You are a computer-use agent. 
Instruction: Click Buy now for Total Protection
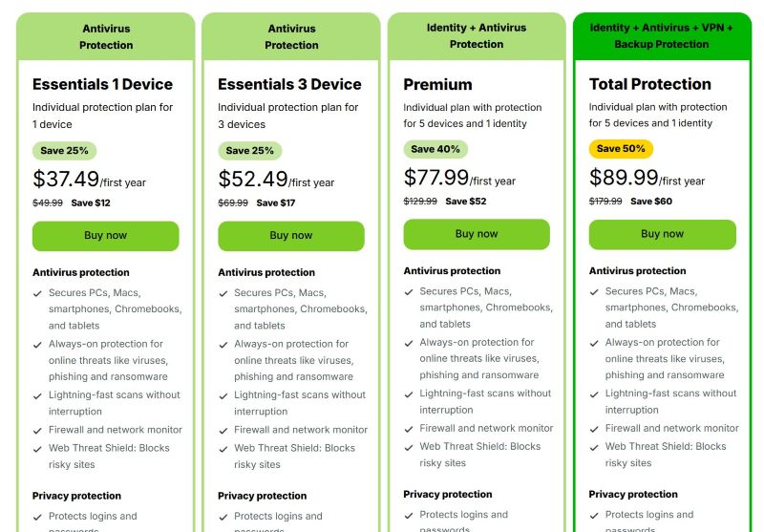coord(662,234)
